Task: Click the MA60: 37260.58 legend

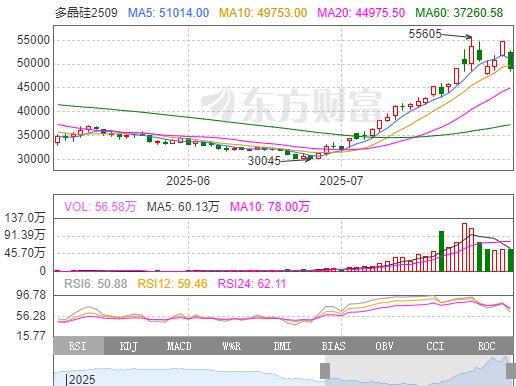Action: 459,13
